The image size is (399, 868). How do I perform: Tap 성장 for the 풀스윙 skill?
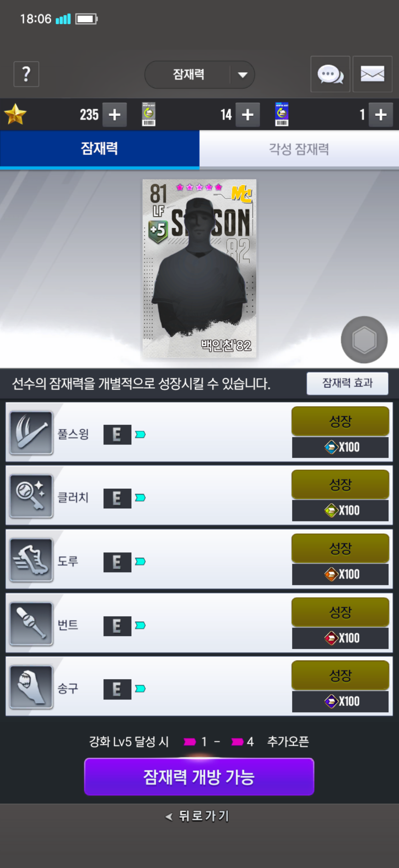click(340, 421)
